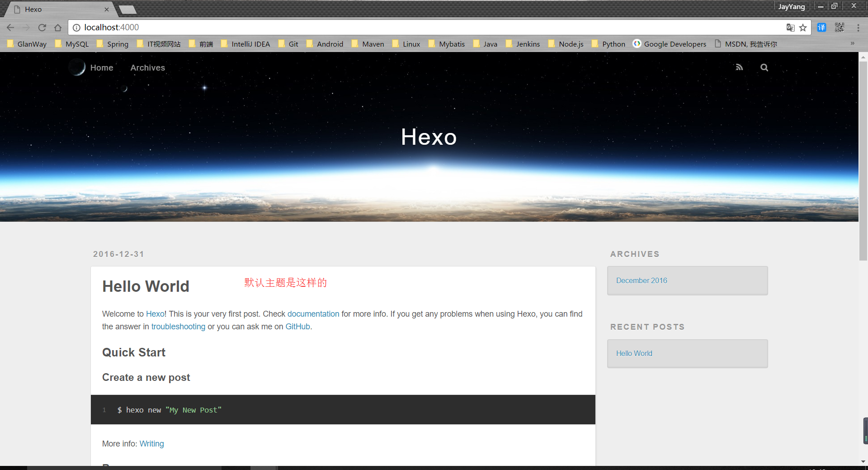Open the blog search magnifier icon

pyautogui.click(x=764, y=67)
